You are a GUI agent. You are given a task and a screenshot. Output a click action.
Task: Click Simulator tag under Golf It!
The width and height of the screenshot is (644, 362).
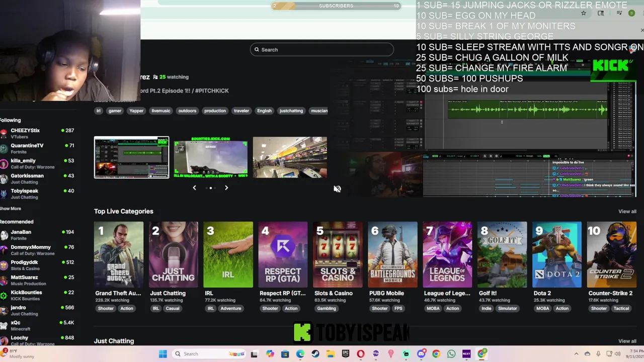coord(507,308)
